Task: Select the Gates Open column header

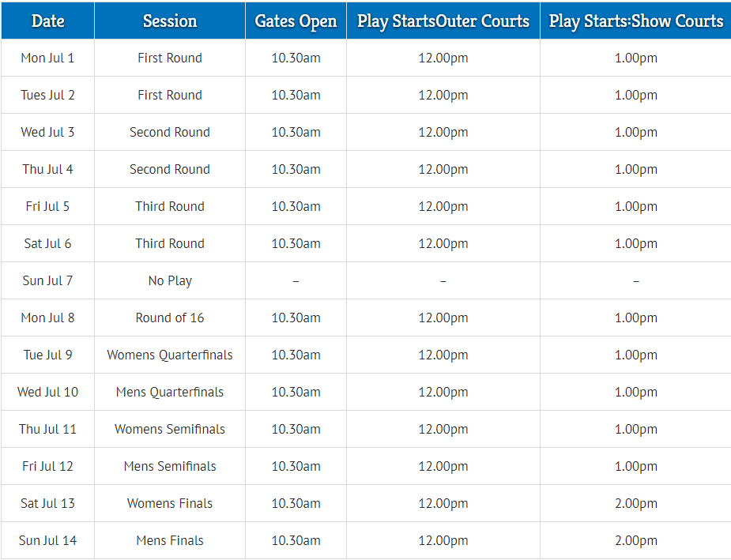Action: [x=296, y=21]
